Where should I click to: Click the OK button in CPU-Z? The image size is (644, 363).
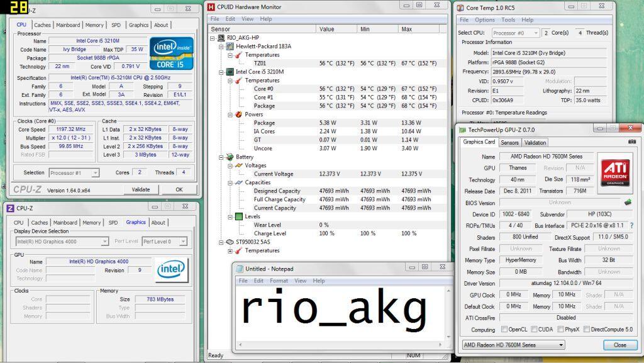(179, 189)
